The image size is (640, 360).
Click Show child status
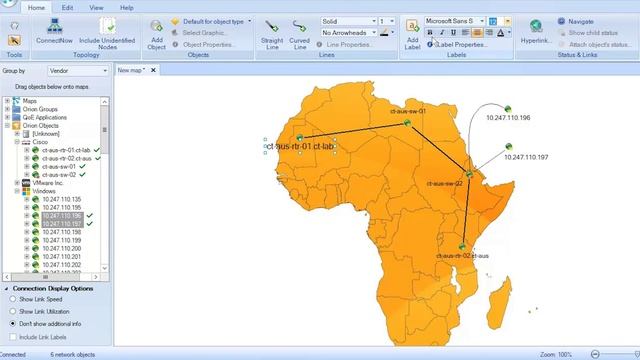tap(588, 33)
